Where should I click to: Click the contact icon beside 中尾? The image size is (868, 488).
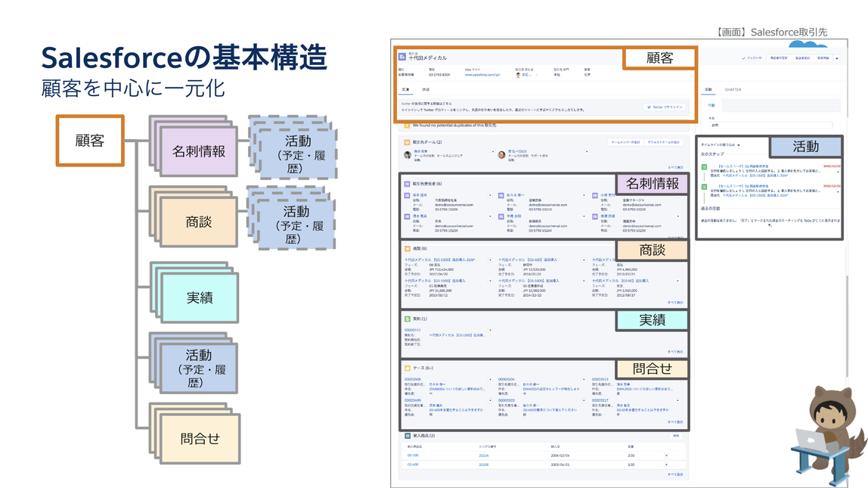point(501,216)
